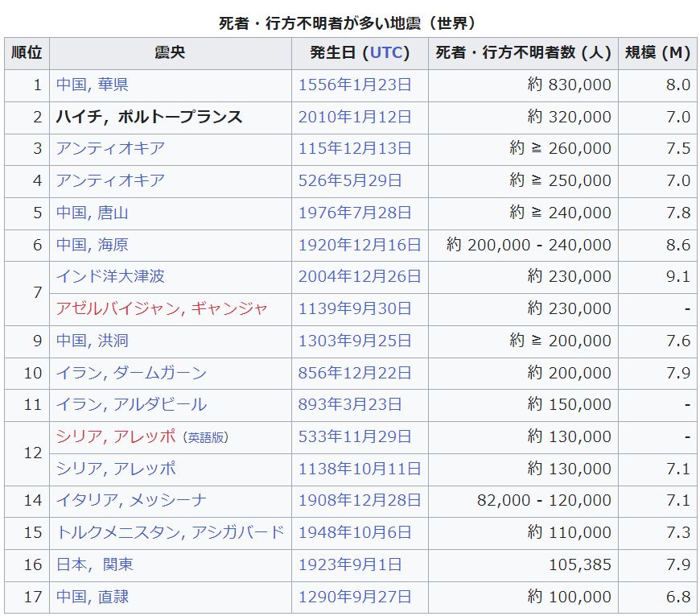Open the 中国, 洪洞 link
The width and height of the screenshot is (700, 616).
(92, 341)
